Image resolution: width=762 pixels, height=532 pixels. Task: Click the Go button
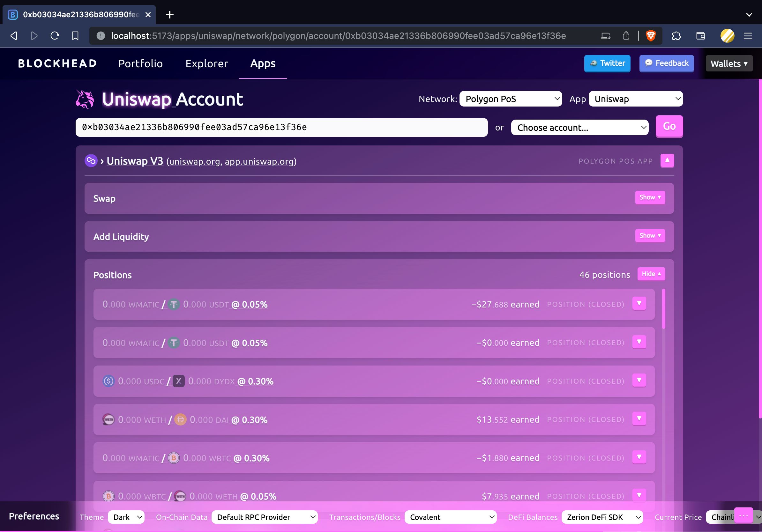pyautogui.click(x=669, y=126)
